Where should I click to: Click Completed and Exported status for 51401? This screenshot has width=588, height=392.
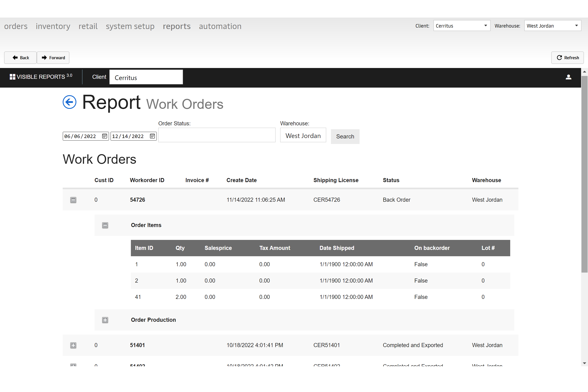pos(413,345)
